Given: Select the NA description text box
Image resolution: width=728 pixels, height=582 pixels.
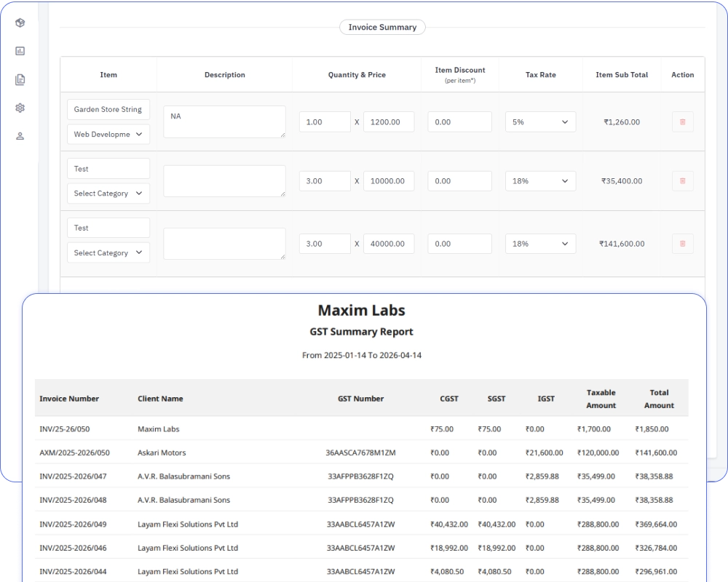Looking at the screenshot, I should tap(224, 121).
